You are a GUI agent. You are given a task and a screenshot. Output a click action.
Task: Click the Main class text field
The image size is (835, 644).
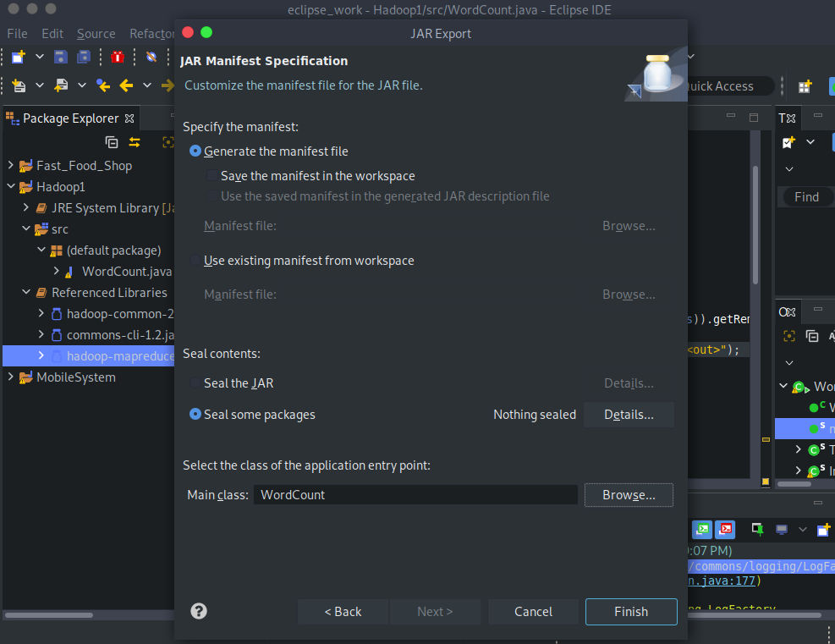415,495
